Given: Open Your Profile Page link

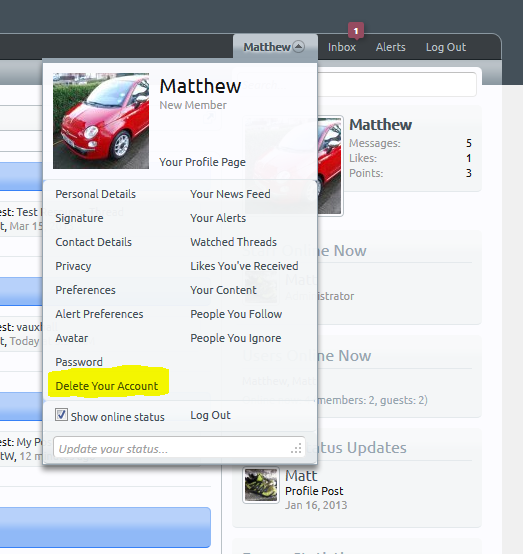Looking at the screenshot, I should (202, 162).
